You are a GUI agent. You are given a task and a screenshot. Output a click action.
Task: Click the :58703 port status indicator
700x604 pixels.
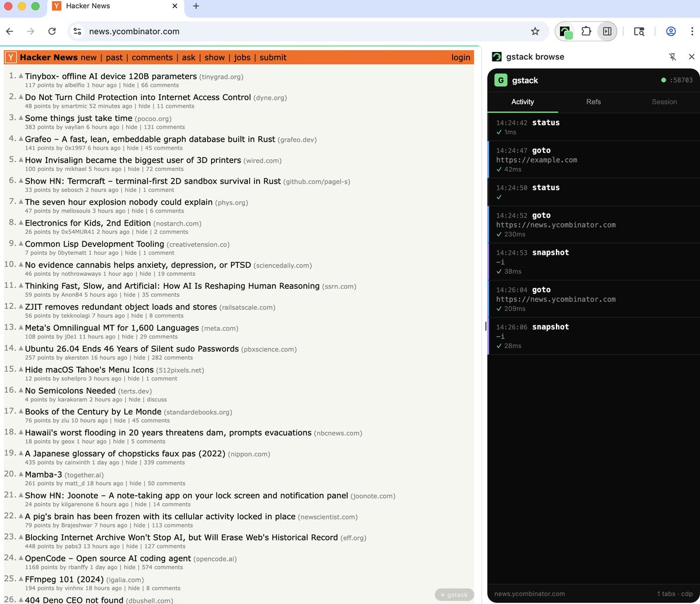tap(677, 80)
